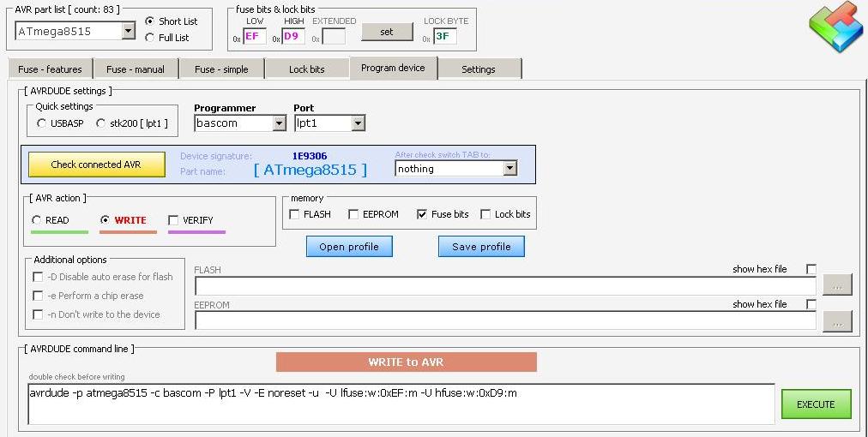Toggle -n Don't write to the device
Screen dimensions: 868x437
(x=38, y=314)
